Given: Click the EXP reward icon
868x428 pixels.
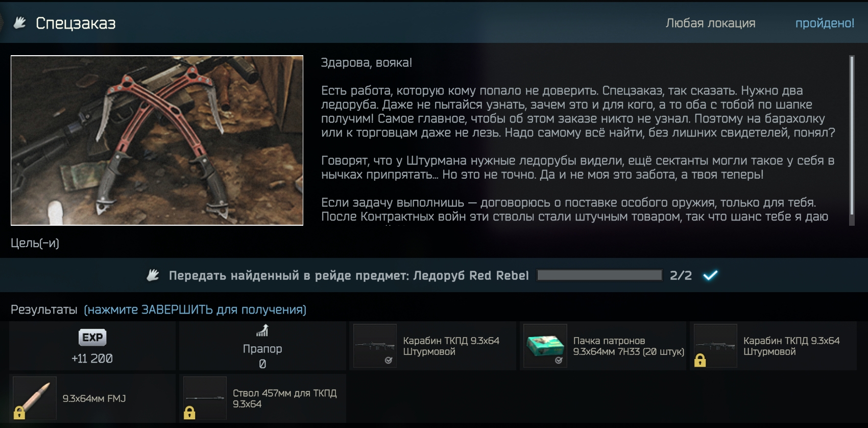Looking at the screenshot, I should (92, 337).
